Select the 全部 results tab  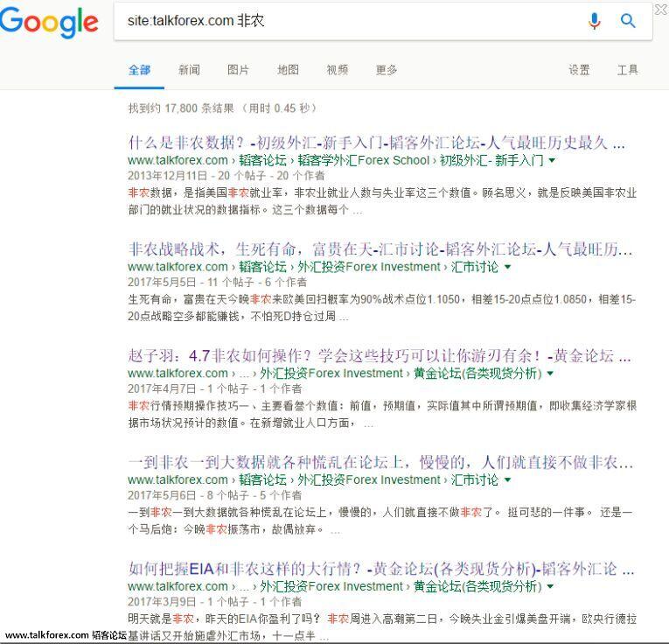tap(140, 70)
